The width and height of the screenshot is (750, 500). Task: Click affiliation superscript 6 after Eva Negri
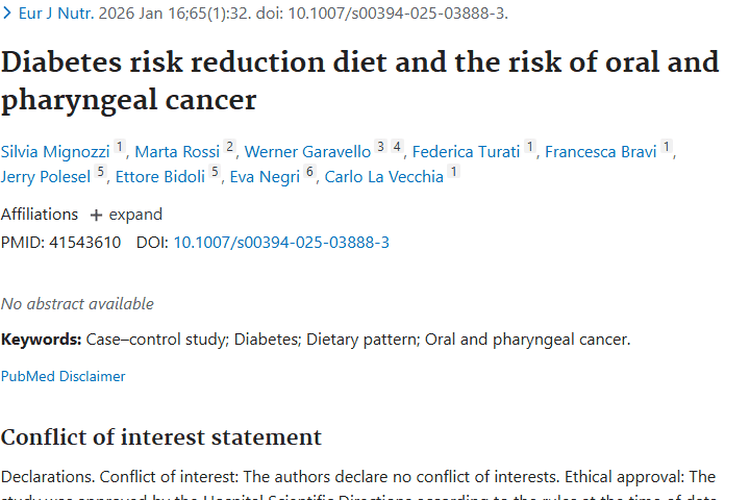pos(311,172)
